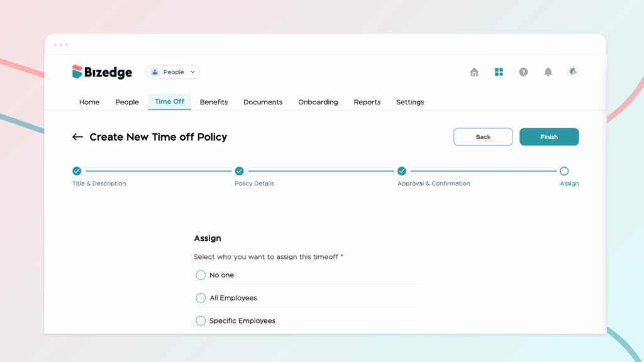Click the Bizedge logo
644x362 pixels.
point(102,72)
